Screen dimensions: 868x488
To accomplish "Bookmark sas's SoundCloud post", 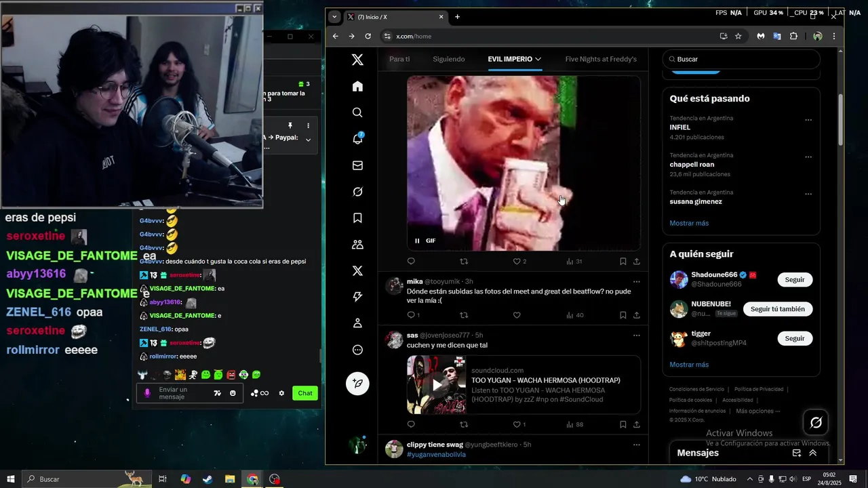I will click(623, 424).
